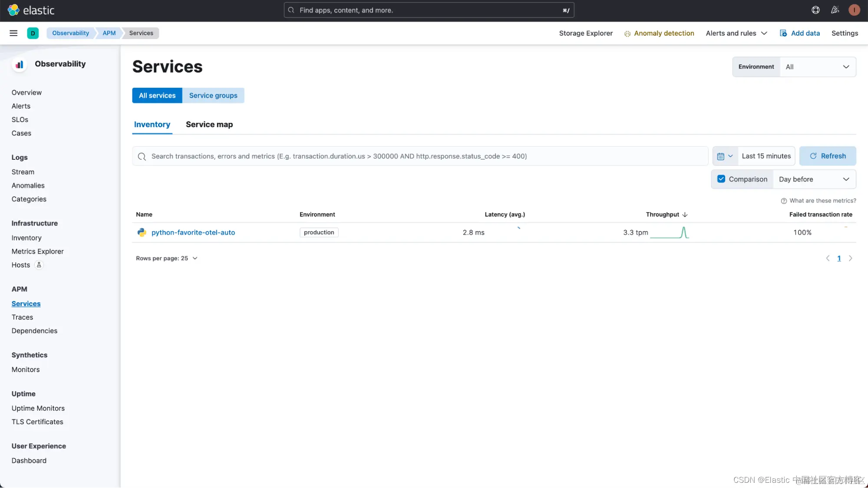Click the Elastic logo icon
Viewport: 868px width, 488px height.
coord(13,10)
